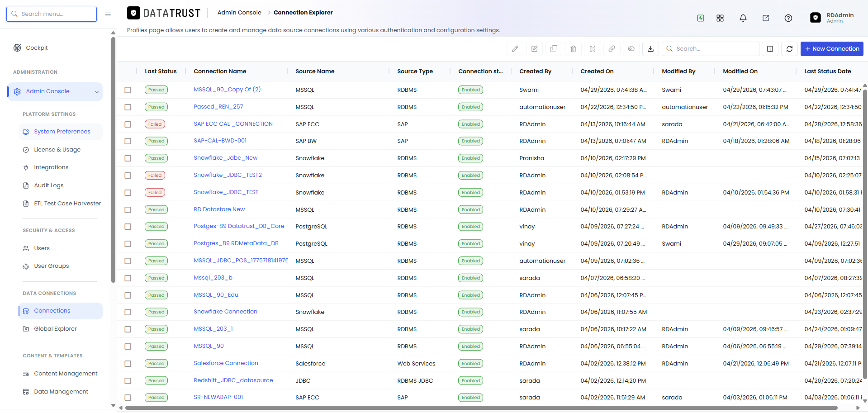Open the column layout toggle icon
This screenshot has height=413, width=868.
click(x=770, y=49)
